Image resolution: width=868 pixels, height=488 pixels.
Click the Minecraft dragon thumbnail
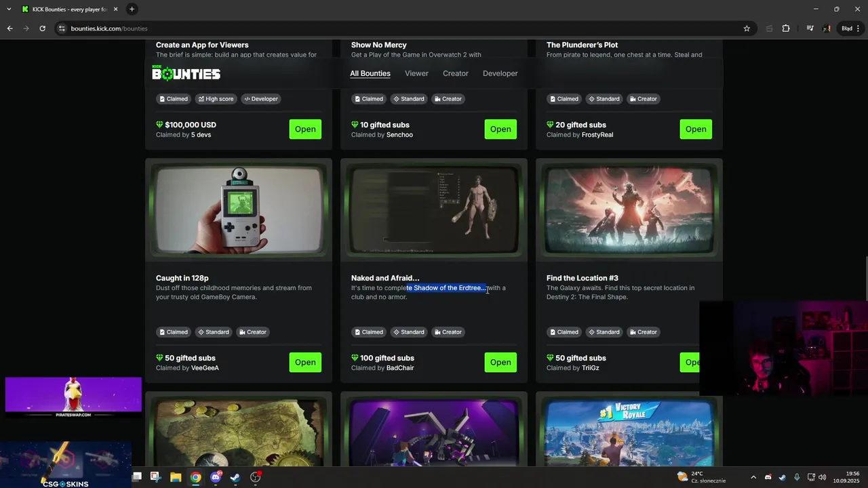tap(434, 431)
